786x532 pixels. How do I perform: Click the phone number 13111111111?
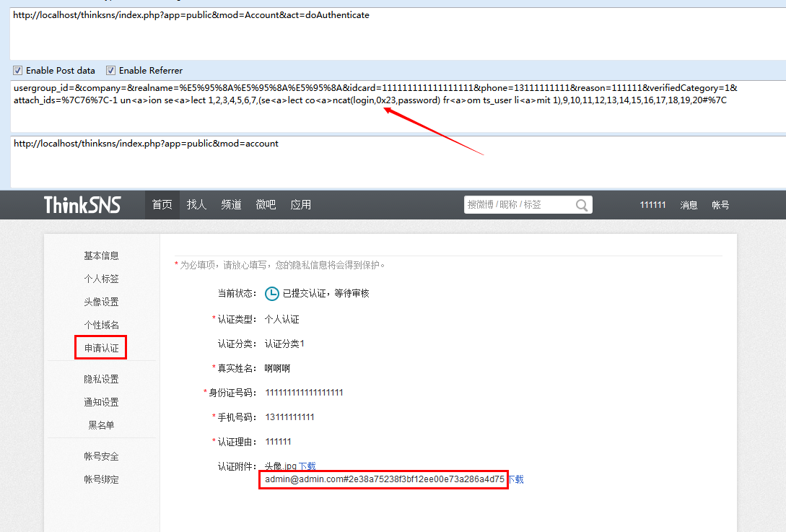(289, 417)
